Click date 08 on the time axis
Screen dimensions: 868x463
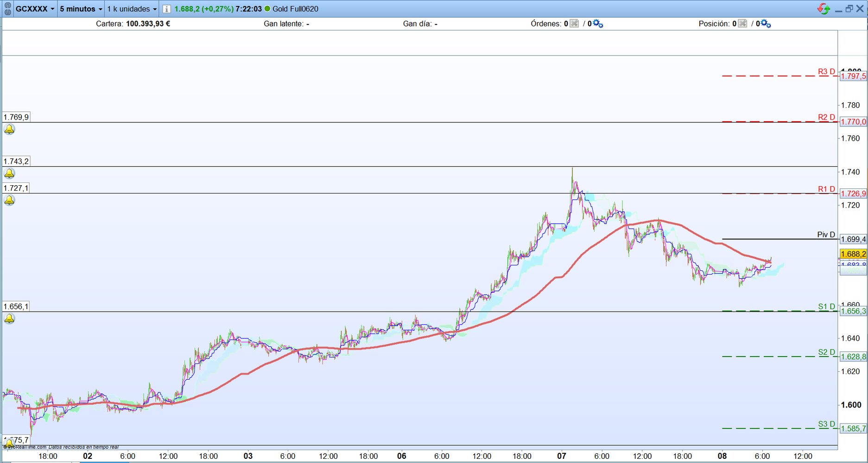[722, 456]
